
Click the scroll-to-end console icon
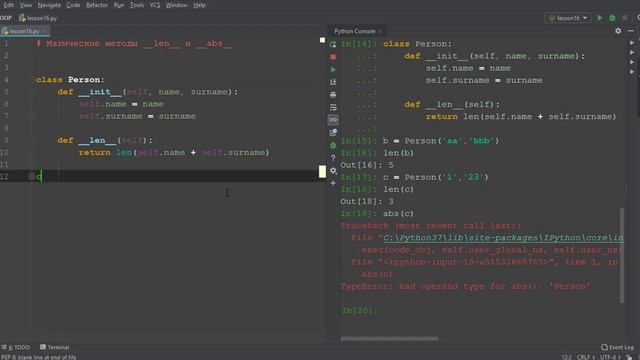[x=333, y=82]
